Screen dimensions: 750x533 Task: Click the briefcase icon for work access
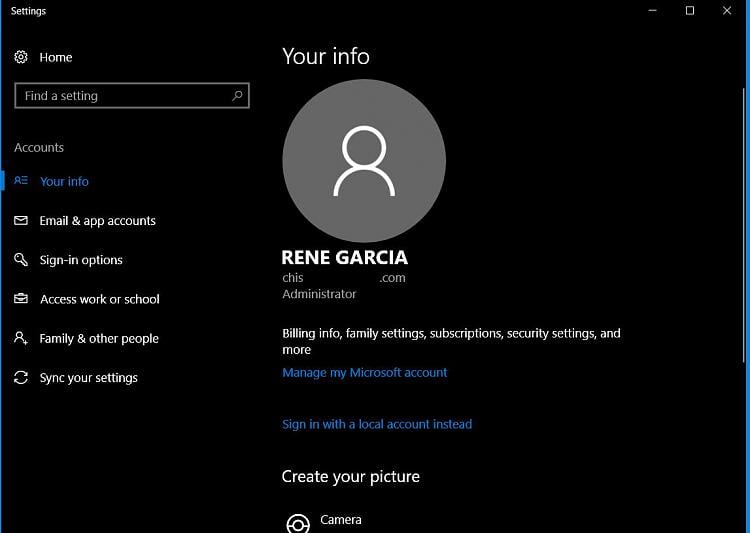point(21,299)
